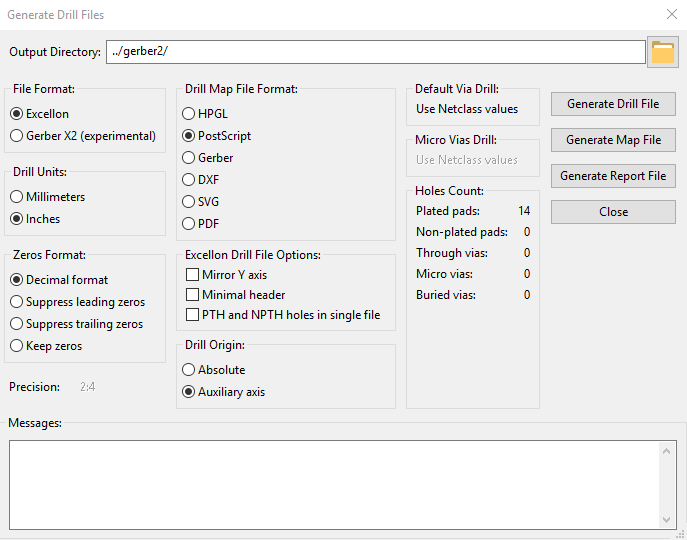The height and width of the screenshot is (540, 687).
Task: Click the folder browse icon for output directory
Action: 663,52
